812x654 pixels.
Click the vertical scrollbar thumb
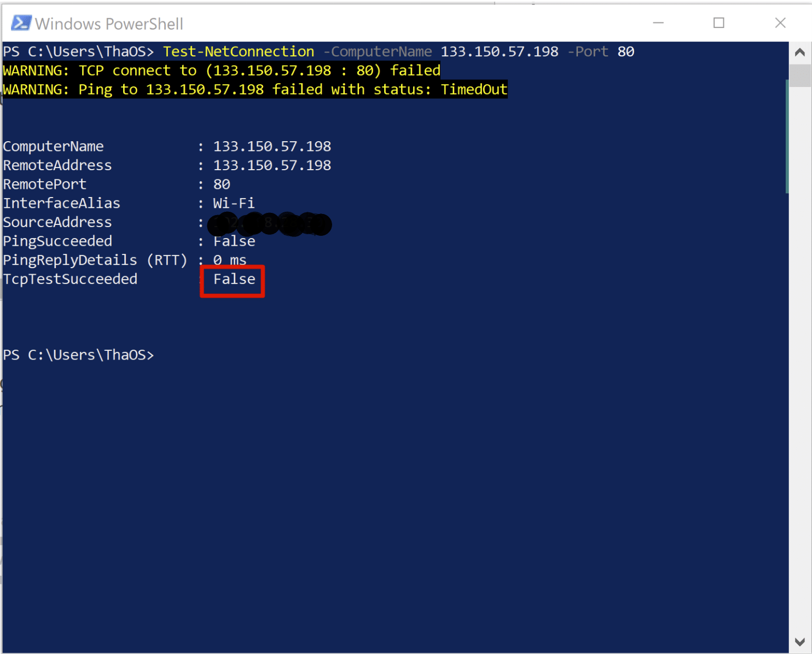tap(799, 76)
